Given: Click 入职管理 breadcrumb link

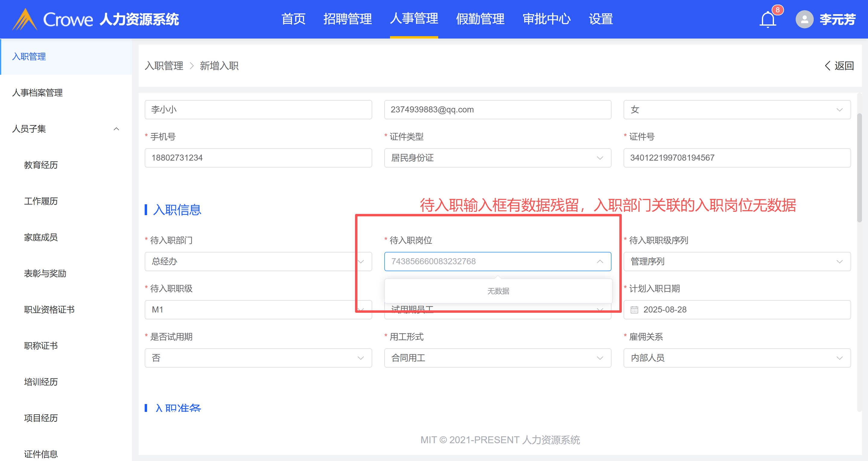Looking at the screenshot, I should point(164,66).
